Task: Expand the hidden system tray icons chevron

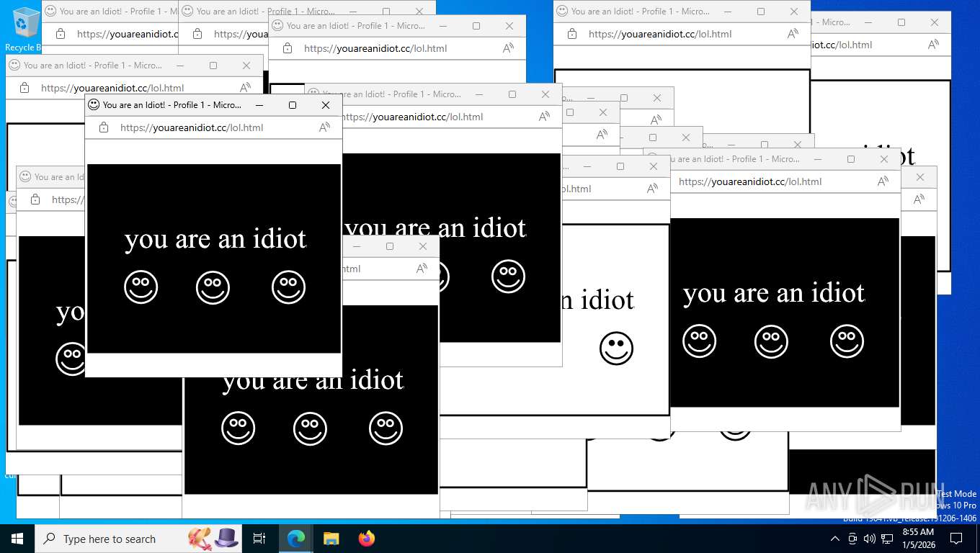Action: coord(835,539)
